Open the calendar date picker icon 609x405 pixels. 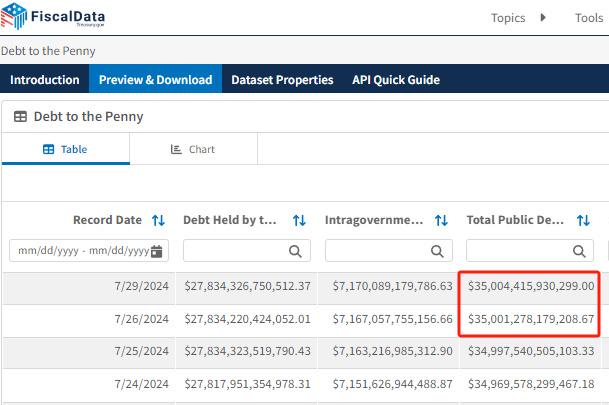point(157,251)
